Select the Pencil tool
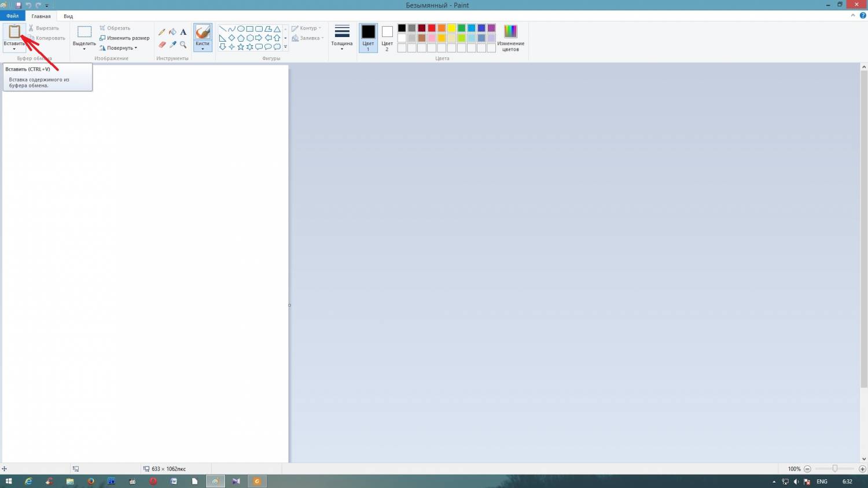Image resolution: width=868 pixels, height=488 pixels. click(x=162, y=32)
